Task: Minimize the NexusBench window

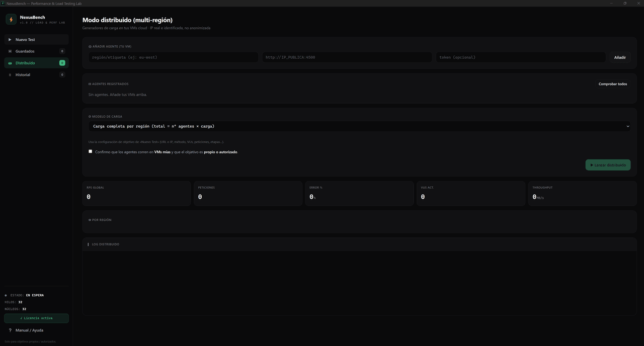Action: point(611,3)
